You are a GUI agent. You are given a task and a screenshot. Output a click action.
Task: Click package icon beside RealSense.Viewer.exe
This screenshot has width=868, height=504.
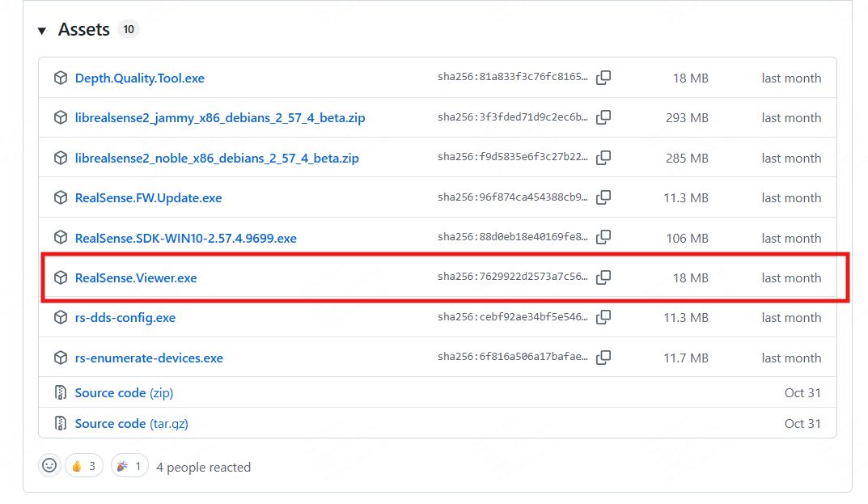tap(61, 277)
